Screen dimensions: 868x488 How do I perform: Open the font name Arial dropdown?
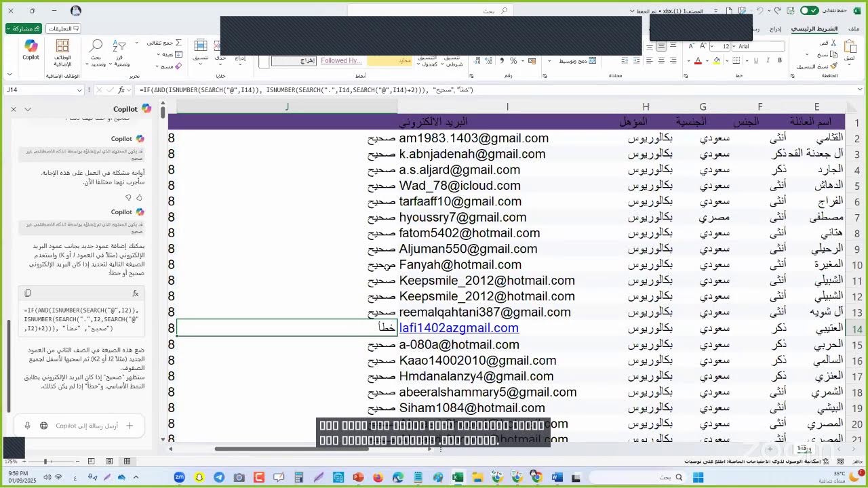(734, 46)
